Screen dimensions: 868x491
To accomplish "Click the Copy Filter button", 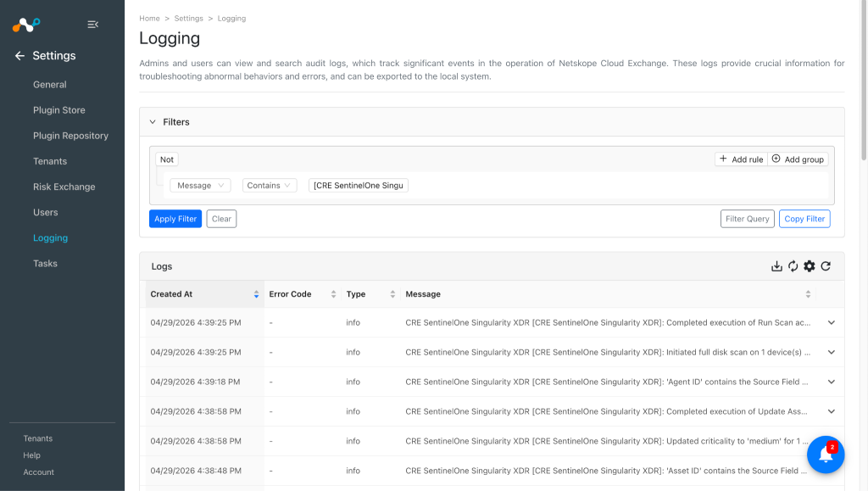I will [x=804, y=219].
